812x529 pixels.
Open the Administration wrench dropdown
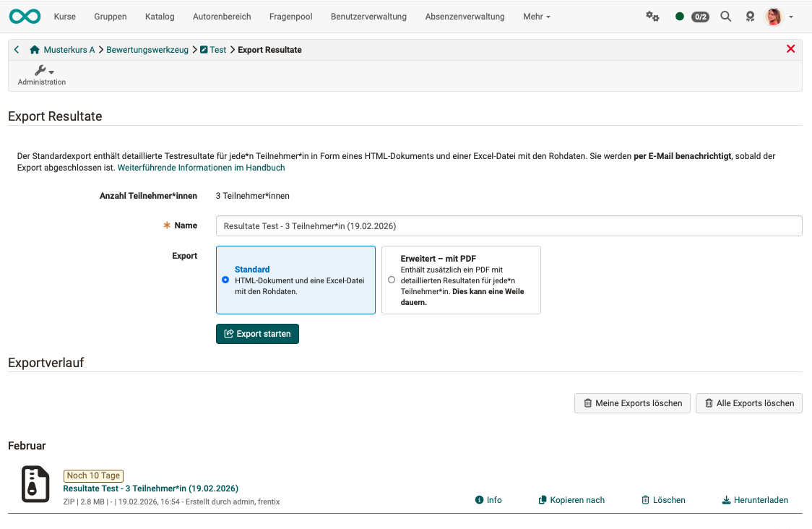point(41,72)
